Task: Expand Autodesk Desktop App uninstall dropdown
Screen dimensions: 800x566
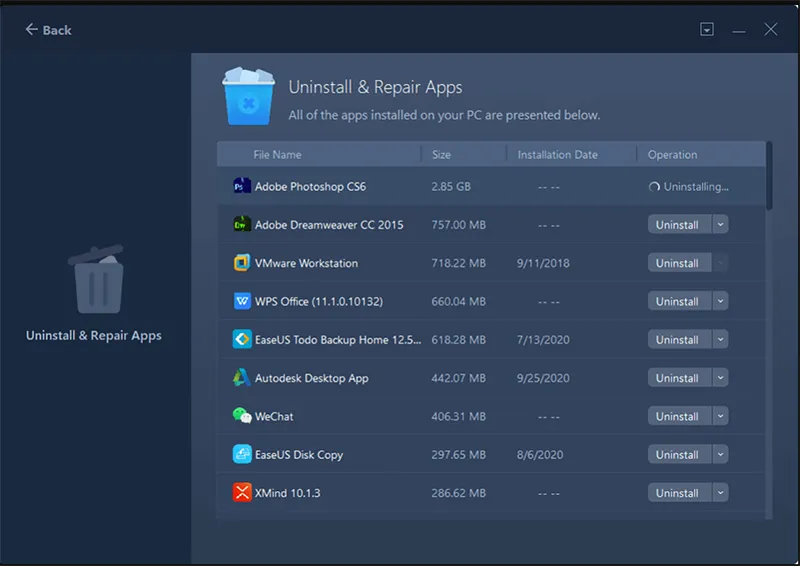Action: coord(720,378)
